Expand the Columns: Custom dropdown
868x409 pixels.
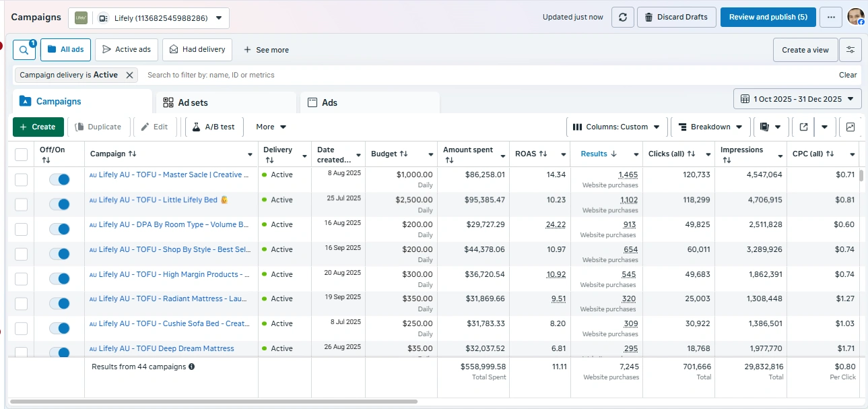[617, 127]
